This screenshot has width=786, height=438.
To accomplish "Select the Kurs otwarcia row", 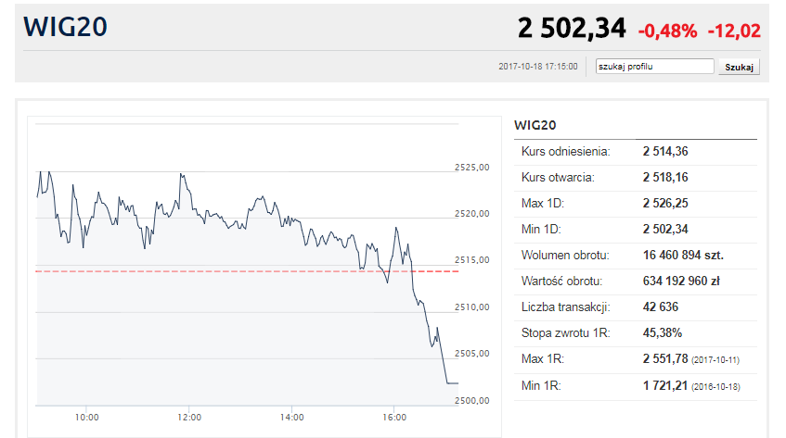I will point(635,177).
